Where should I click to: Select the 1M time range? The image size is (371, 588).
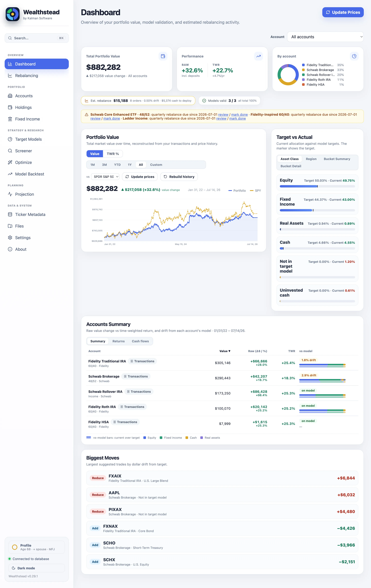tap(92, 165)
